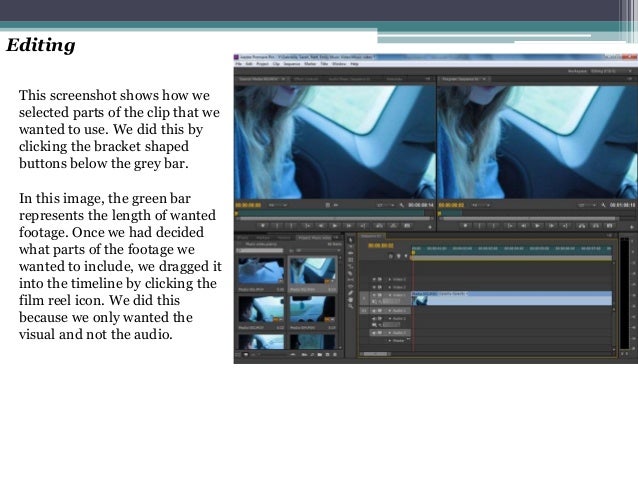Click Export Frame in Program monitor
This screenshot has height=479, width=638.
[610, 226]
